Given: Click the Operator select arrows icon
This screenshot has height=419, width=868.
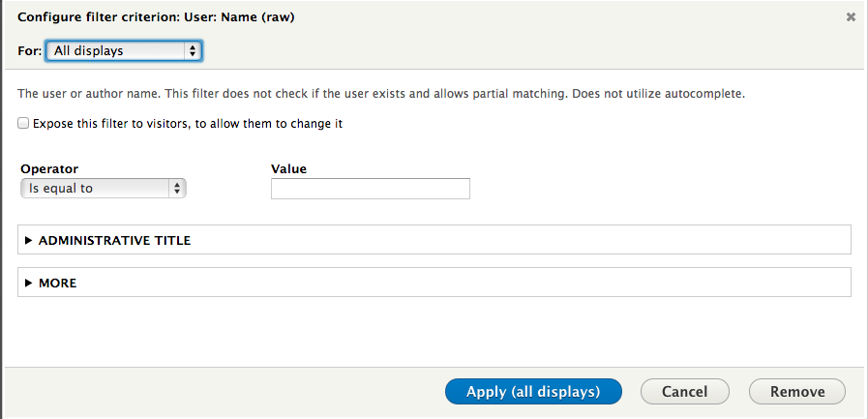Looking at the screenshot, I should (x=177, y=189).
